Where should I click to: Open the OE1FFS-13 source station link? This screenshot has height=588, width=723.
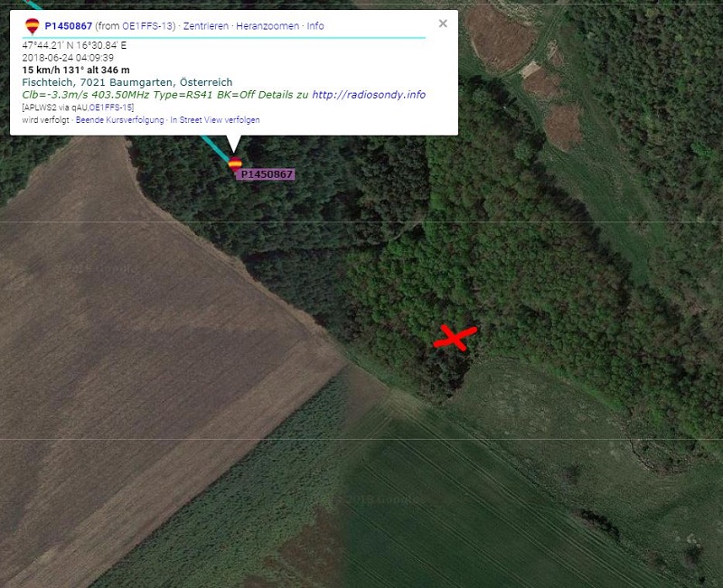147,26
